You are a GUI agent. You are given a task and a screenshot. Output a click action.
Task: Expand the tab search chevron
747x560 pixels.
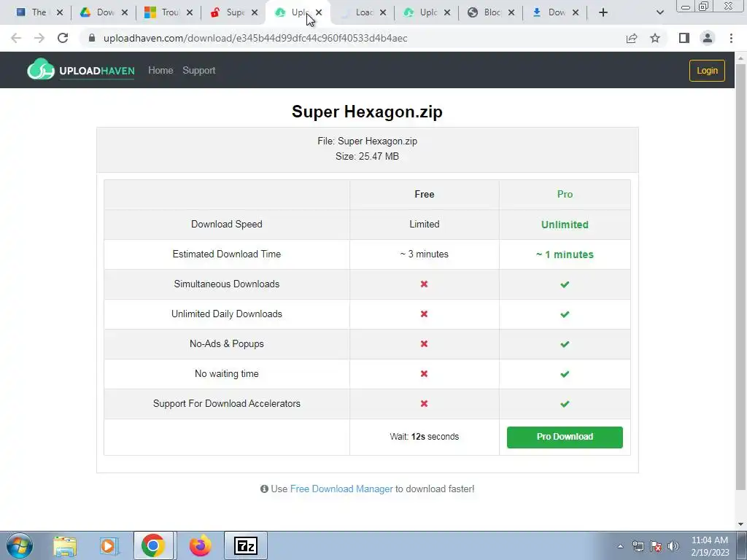point(659,12)
